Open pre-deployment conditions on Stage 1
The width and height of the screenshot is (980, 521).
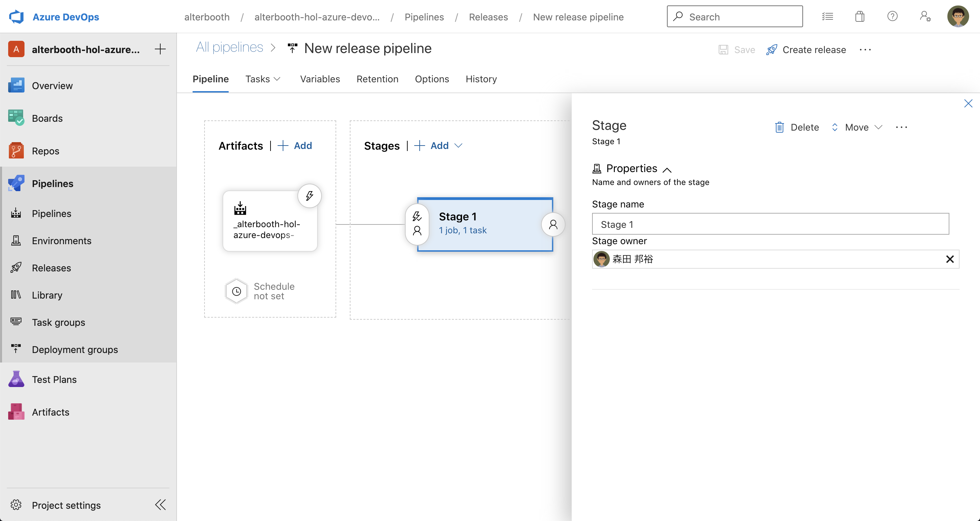point(417,224)
